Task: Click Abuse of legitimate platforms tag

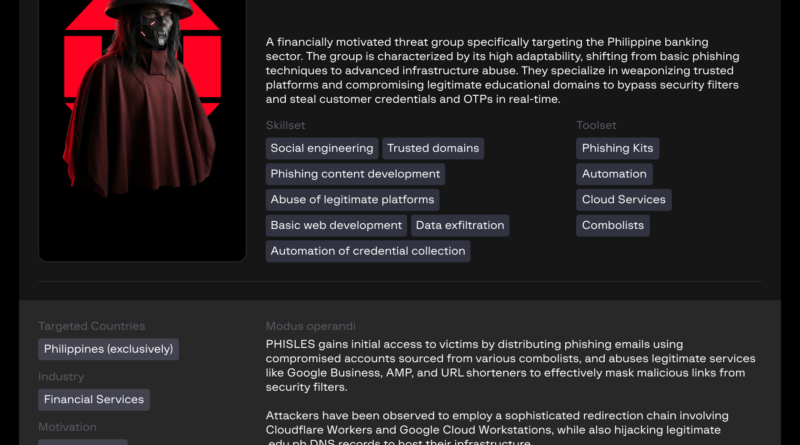Action: tap(352, 200)
